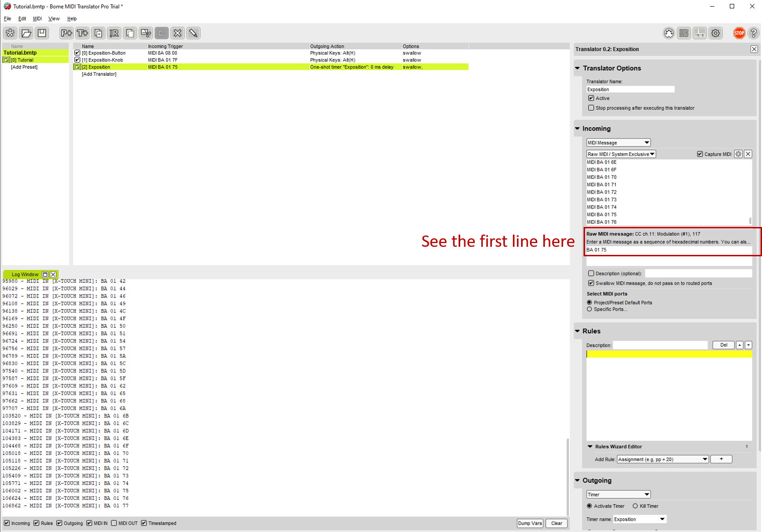The height and width of the screenshot is (532, 762).
Task: Open the MIDI ports connector icon
Action: (668, 33)
